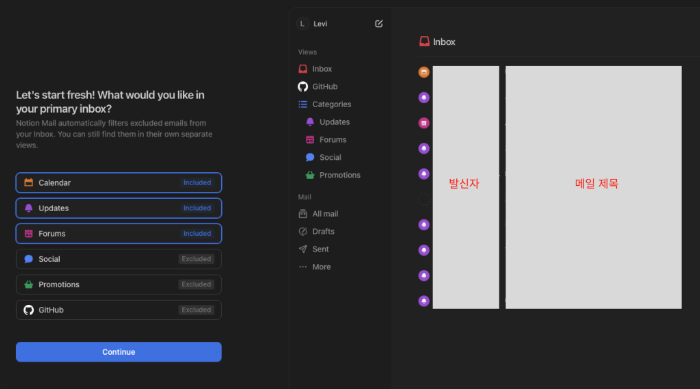Open the Sent paper plane icon
Viewport: 700px width, 389px height.
pos(303,249)
